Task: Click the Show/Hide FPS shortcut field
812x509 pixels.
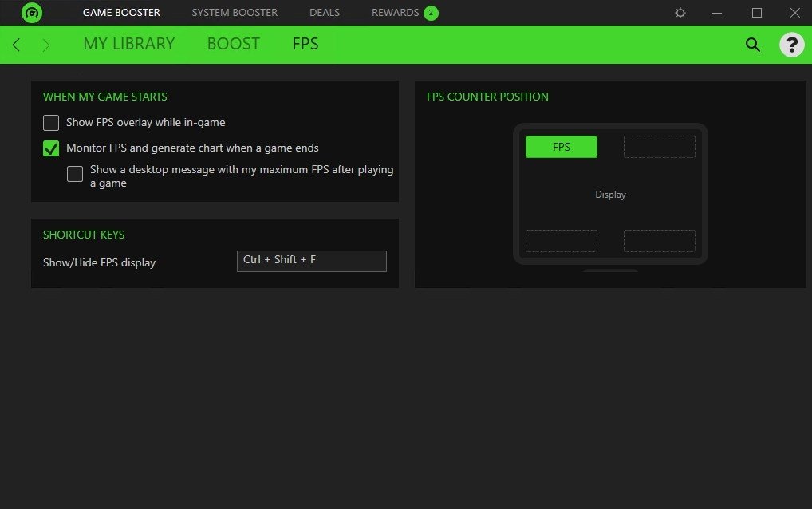Action: pyautogui.click(x=312, y=261)
